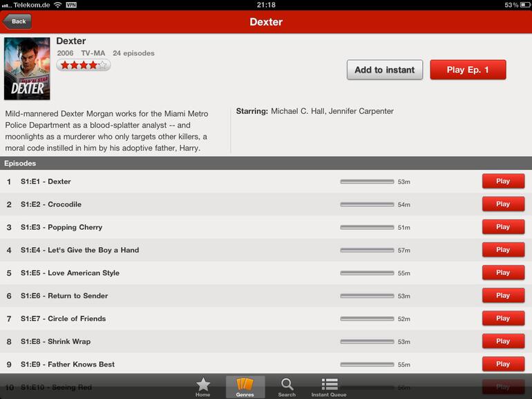Click progress bar of Popping Cherry

(x=367, y=227)
